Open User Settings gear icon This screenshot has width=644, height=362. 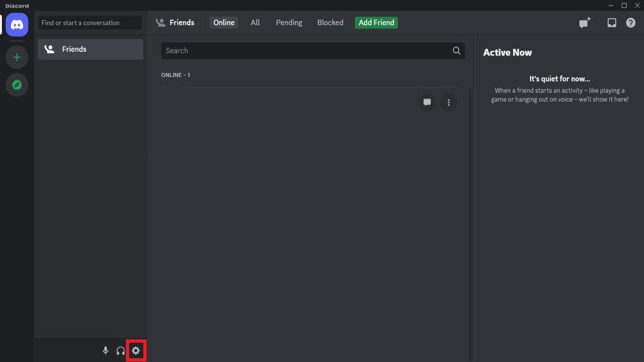[x=136, y=351]
